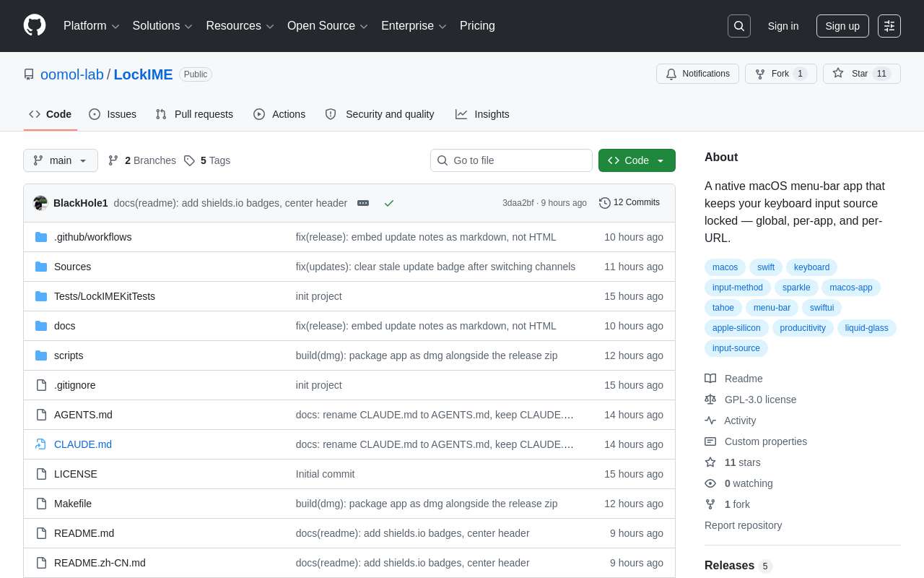Click the fork icon in Fork button
The width and height of the screenshot is (924, 578).
click(760, 74)
